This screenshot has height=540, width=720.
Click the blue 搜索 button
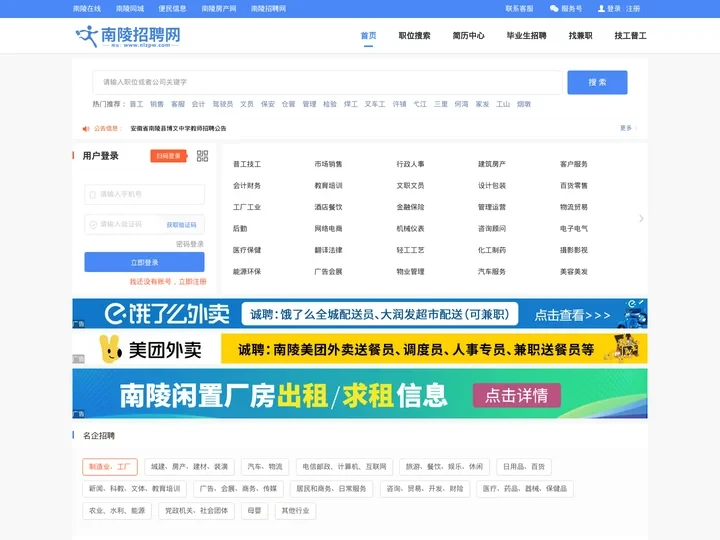pyautogui.click(x=597, y=82)
